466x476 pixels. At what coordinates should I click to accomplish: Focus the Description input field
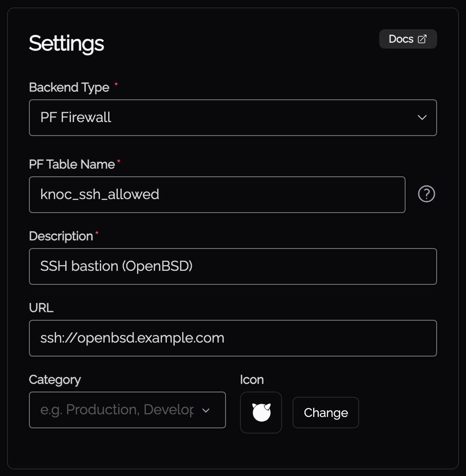[233, 266]
